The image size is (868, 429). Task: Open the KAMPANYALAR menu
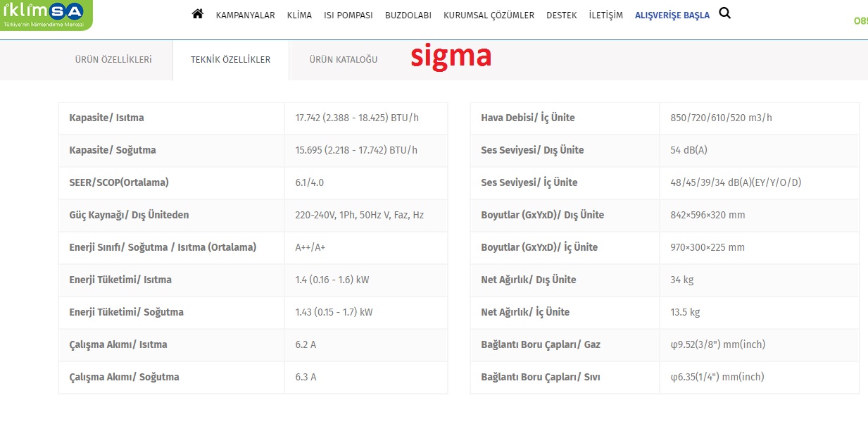click(245, 15)
